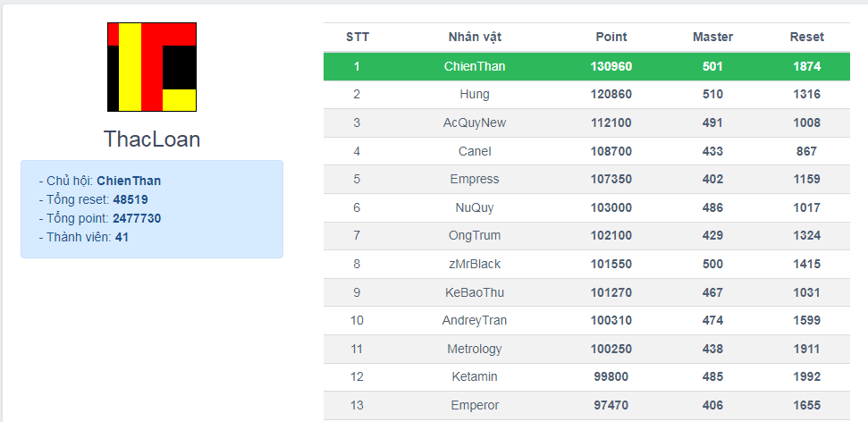Open guild master ChienThan link in info box
The image size is (868, 422).
(129, 181)
